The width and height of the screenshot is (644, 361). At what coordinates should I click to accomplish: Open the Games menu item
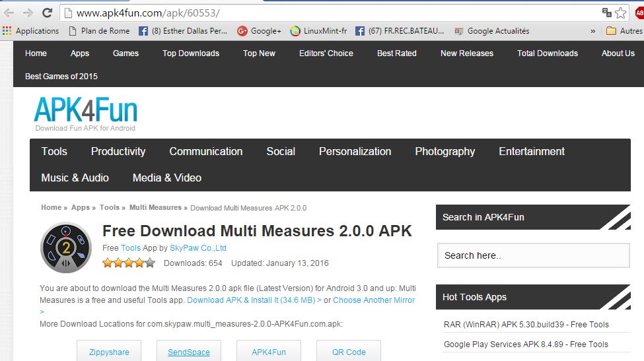click(125, 53)
